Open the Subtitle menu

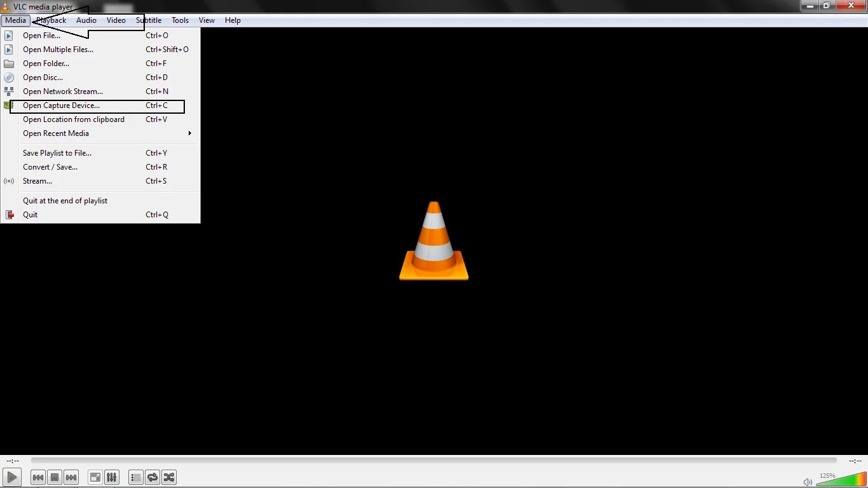[149, 20]
